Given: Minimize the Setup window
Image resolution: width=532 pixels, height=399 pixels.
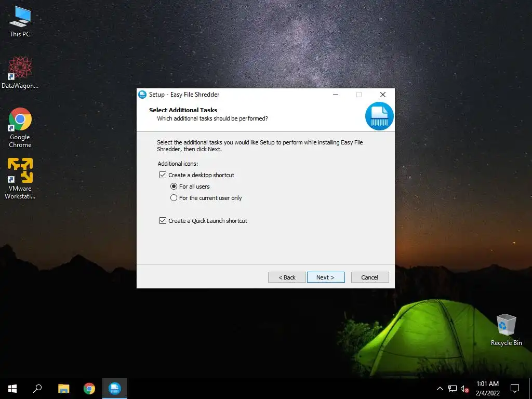Looking at the screenshot, I should tap(336, 95).
